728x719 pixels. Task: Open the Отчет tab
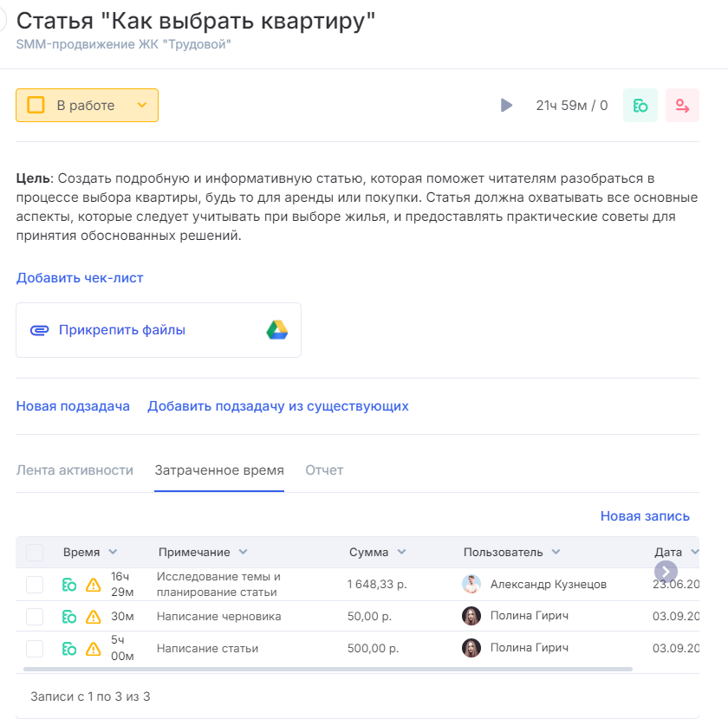point(324,470)
